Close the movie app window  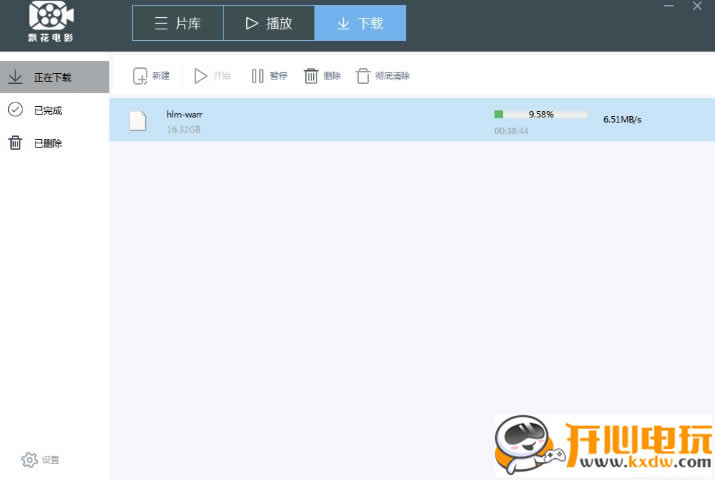697,6
